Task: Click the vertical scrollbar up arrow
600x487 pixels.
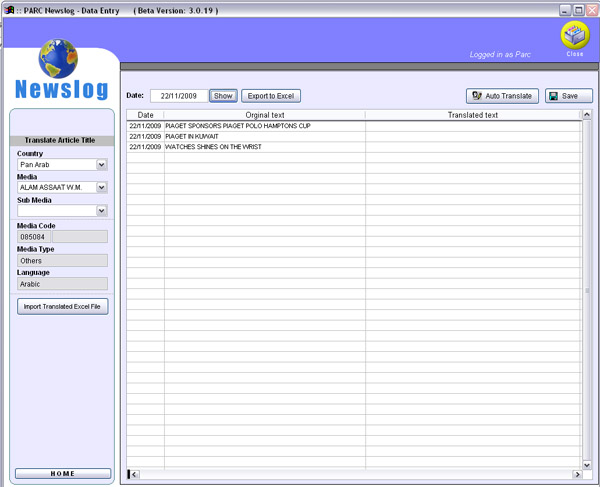Action: point(587,115)
